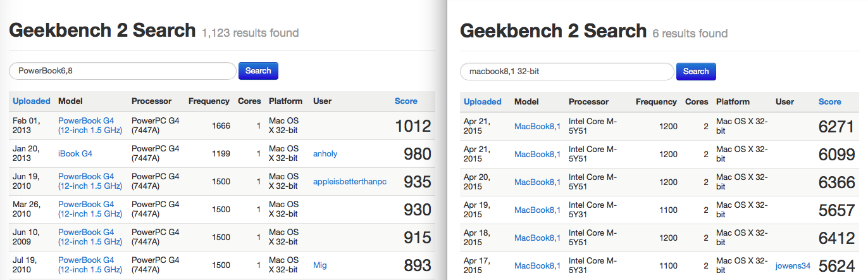Click score 980 for iBook G4
The height and width of the screenshot is (280, 868).
pyautogui.click(x=418, y=154)
